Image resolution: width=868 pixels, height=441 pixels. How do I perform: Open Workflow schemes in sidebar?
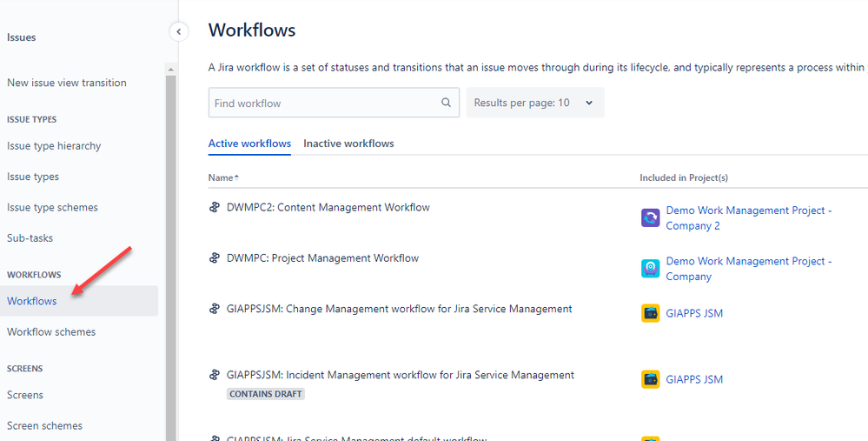pos(51,332)
